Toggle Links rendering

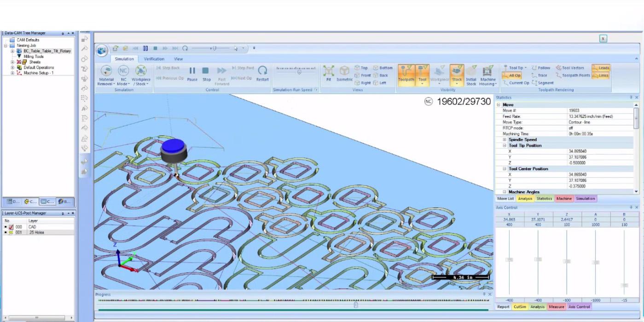[x=600, y=75]
